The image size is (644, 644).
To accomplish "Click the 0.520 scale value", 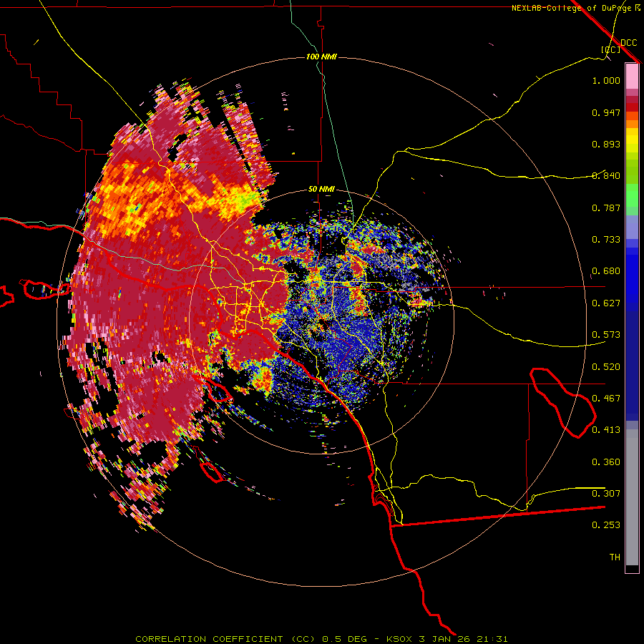I will pos(606,367).
